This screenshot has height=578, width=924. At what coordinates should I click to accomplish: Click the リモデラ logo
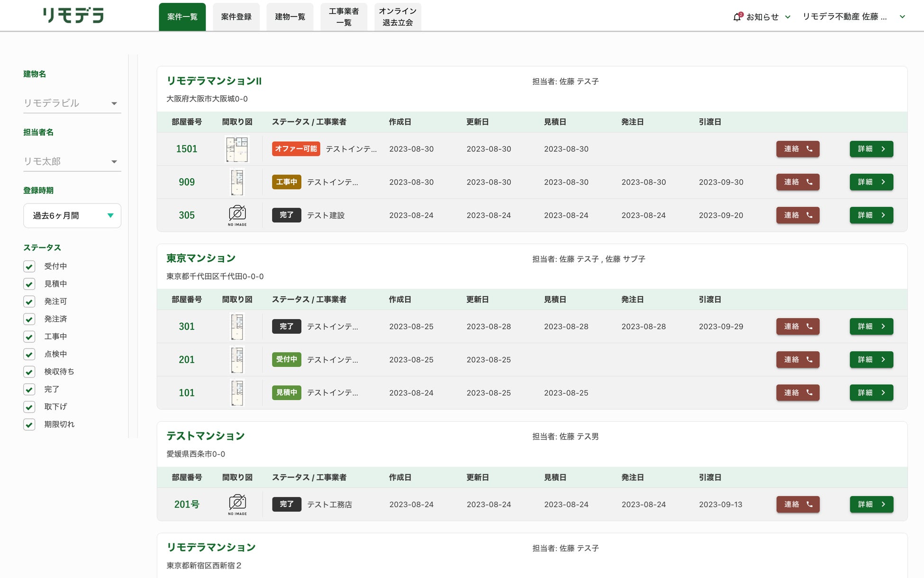(x=73, y=16)
